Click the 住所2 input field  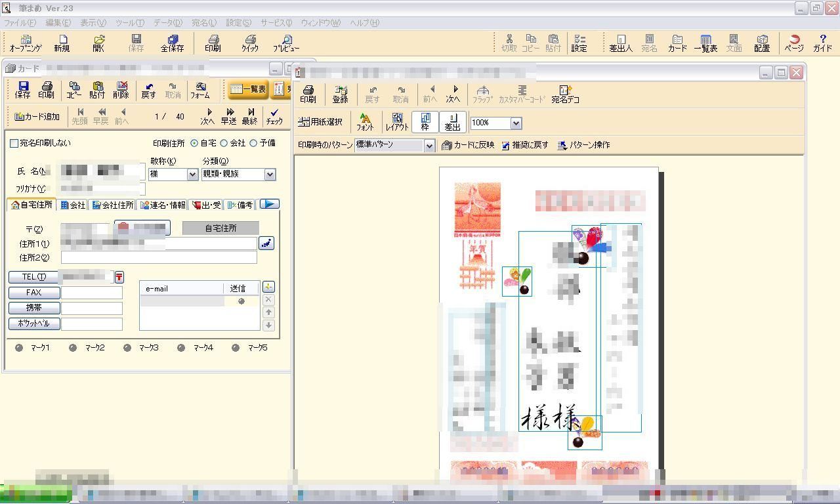159,257
